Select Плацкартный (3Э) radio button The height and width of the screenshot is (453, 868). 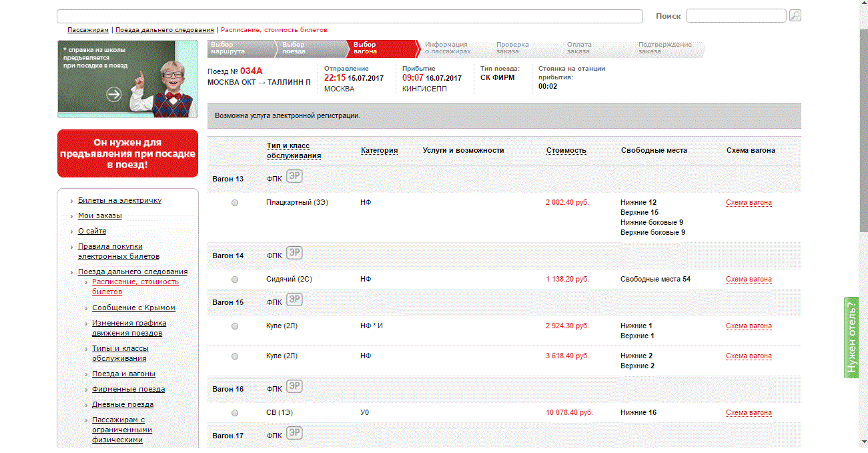click(x=235, y=203)
